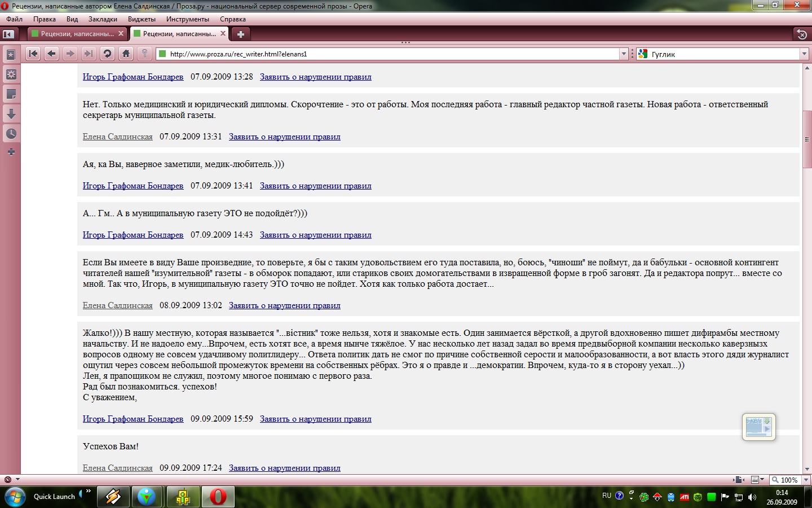This screenshot has width=812, height=508.
Task: Go to the Home page
Action: click(126, 54)
